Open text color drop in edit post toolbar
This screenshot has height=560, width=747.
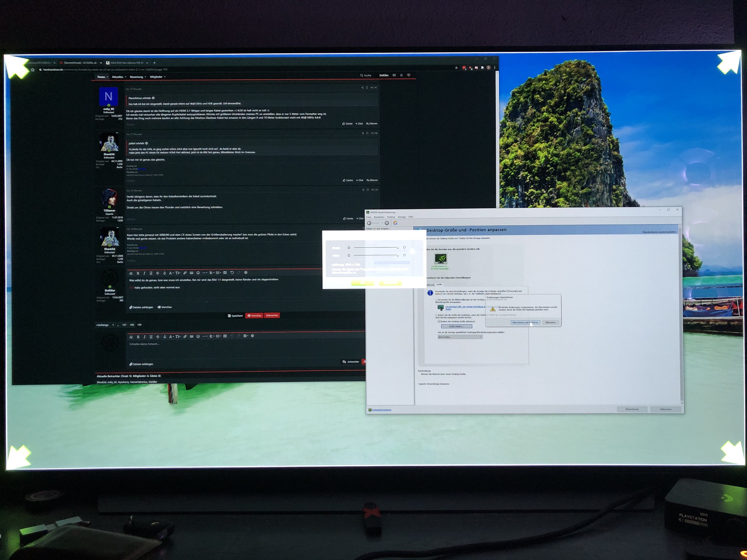[165, 273]
